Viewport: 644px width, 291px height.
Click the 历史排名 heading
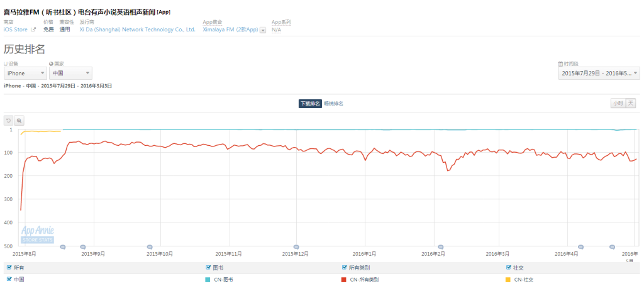click(25, 49)
